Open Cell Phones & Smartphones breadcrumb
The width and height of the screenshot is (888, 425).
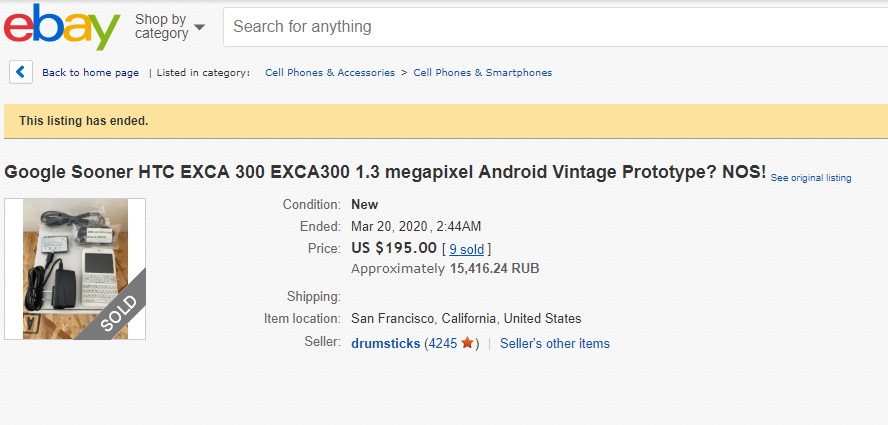pyautogui.click(x=482, y=73)
